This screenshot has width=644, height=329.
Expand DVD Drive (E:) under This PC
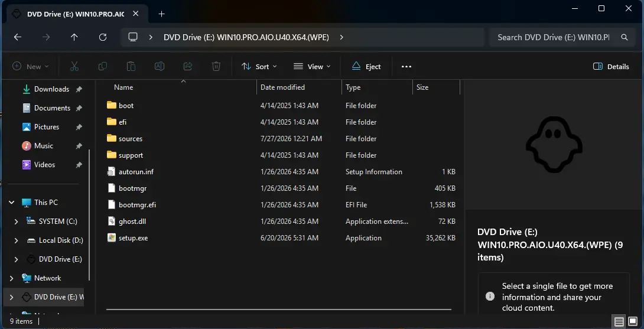click(16, 259)
